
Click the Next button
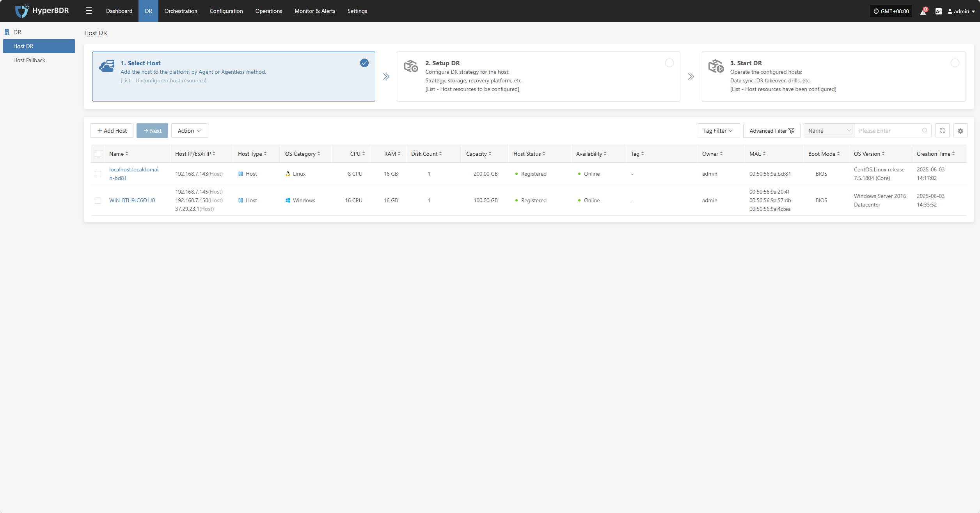coord(152,131)
